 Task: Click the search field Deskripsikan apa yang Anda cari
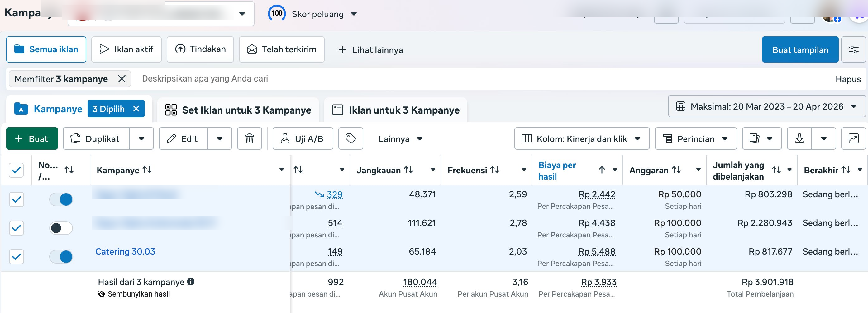point(205,78)
